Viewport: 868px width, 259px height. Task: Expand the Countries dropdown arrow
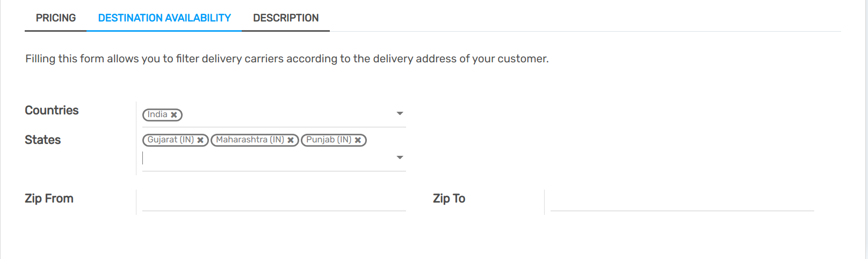coord(400,113)
